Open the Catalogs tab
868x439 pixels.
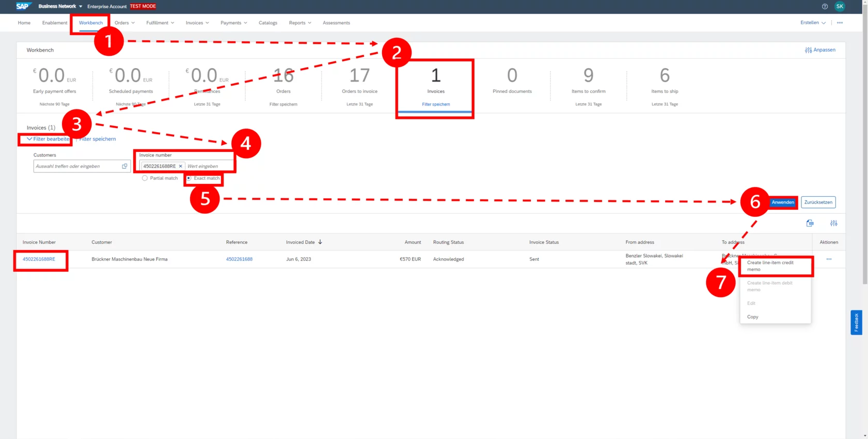(268, 23)
